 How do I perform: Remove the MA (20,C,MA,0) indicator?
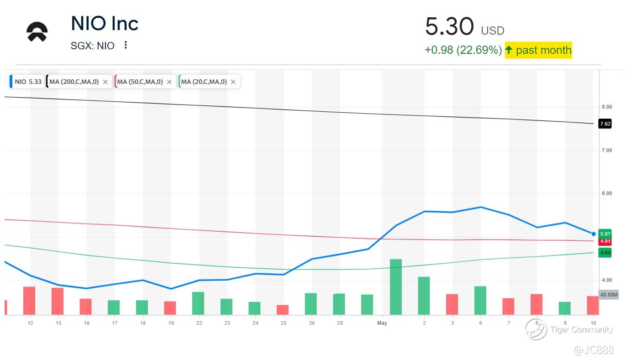pos(233,82)
